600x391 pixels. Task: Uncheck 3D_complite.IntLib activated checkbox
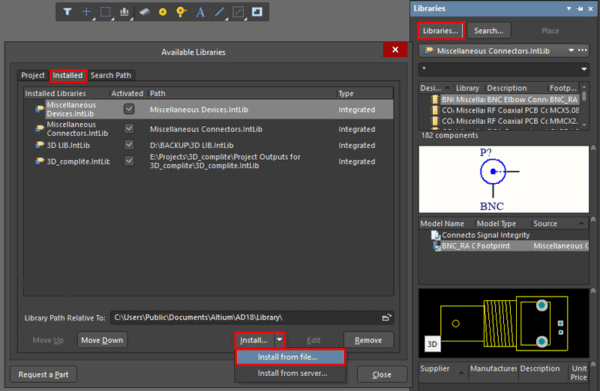coord(129,161)
